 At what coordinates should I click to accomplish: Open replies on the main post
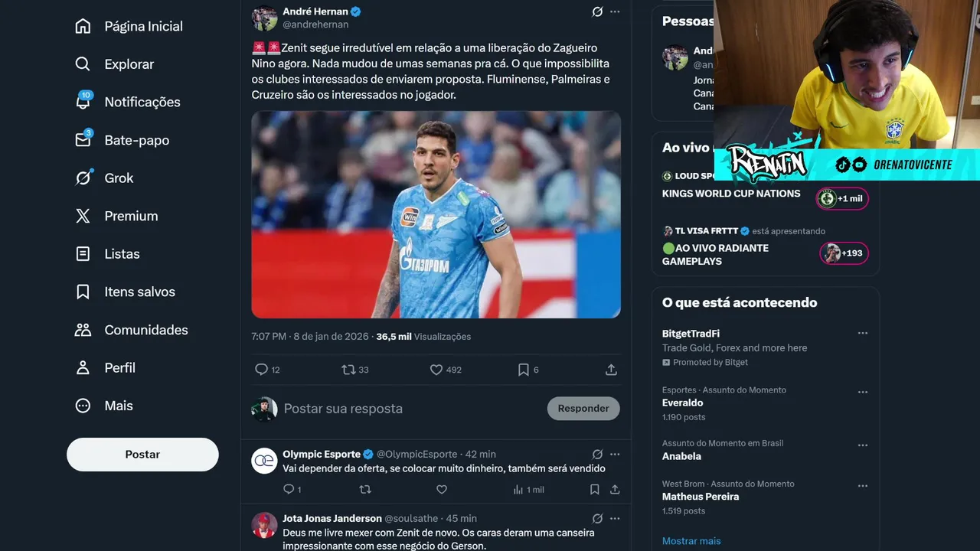[262, 370]
